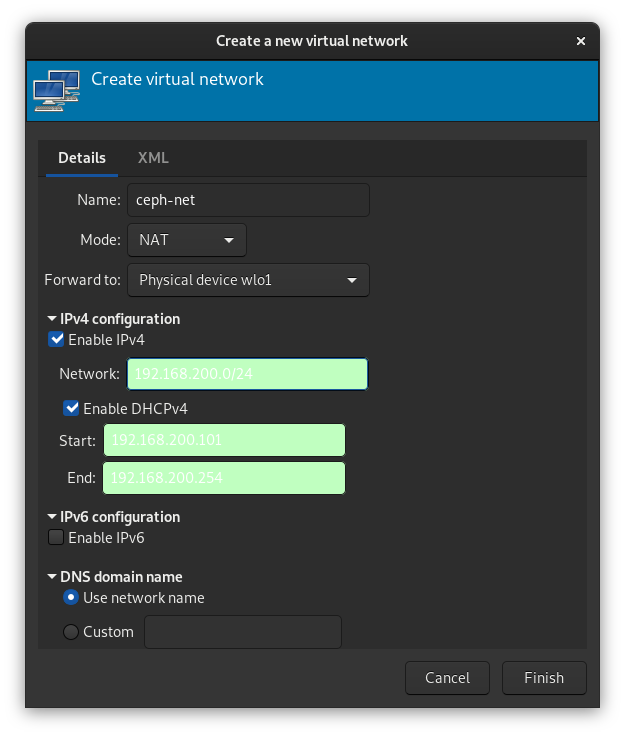625x736 pixels.
Task: Open the Mode NAT dropdown
Action: pos(187,240)
